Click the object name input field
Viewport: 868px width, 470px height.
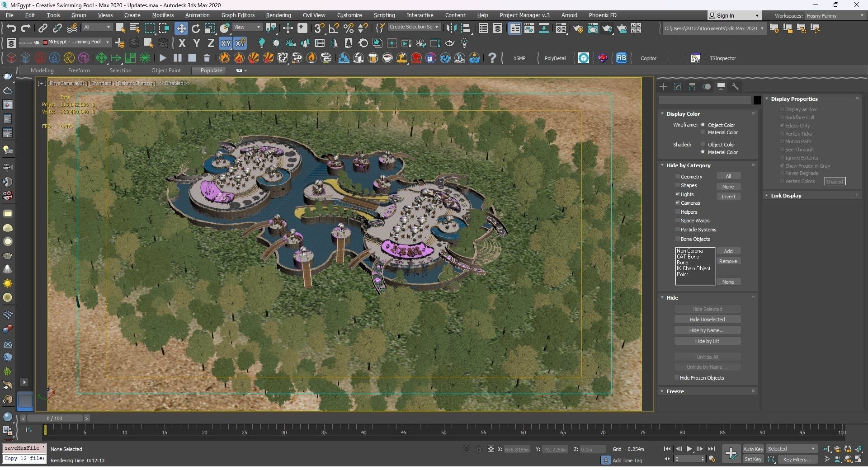click(x=704, y=100)
